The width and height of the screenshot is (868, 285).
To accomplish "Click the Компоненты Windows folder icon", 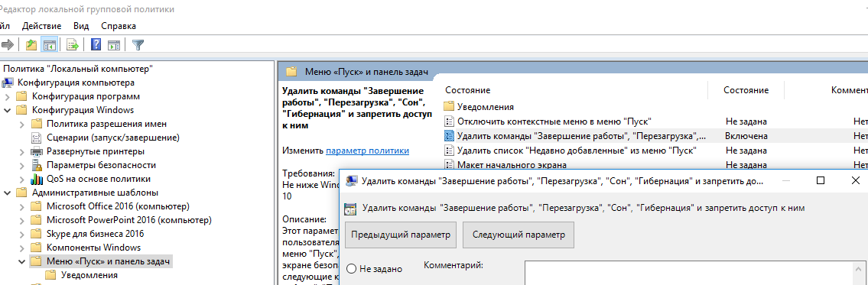I will [x=37, y=248].
